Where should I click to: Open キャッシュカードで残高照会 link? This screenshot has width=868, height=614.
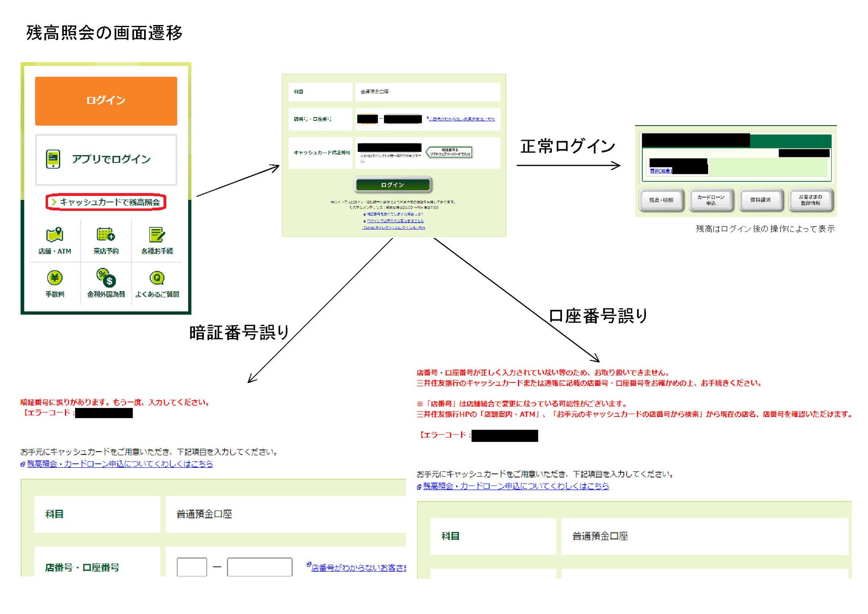tap(106, 202)
